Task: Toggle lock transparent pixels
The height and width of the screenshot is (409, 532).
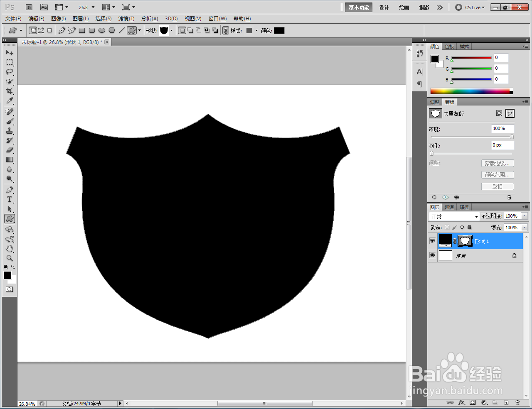Action: point(447,227)
